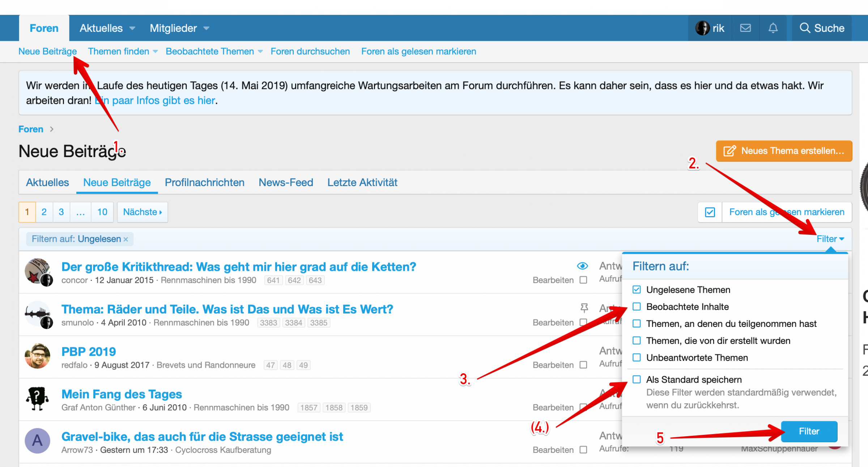This screenshot has height=467, width=868.
Task: Open the notifications bell icon
Action: click(773, 28)
